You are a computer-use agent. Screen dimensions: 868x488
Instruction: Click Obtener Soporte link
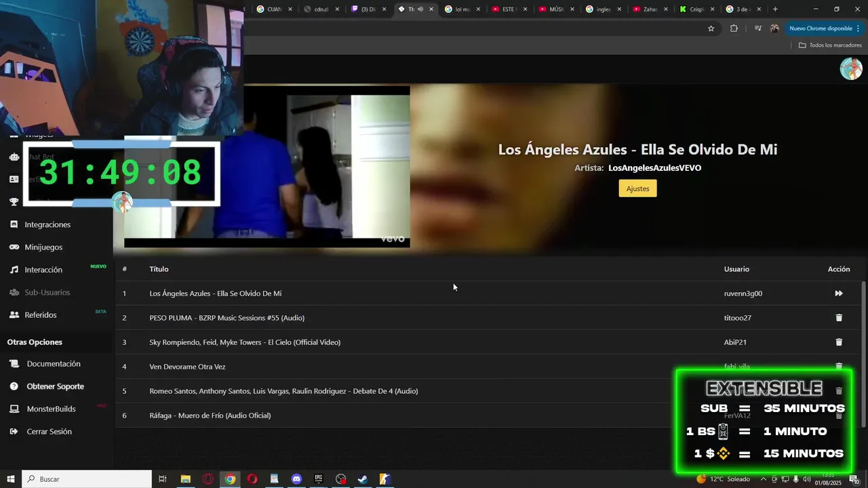56,386
